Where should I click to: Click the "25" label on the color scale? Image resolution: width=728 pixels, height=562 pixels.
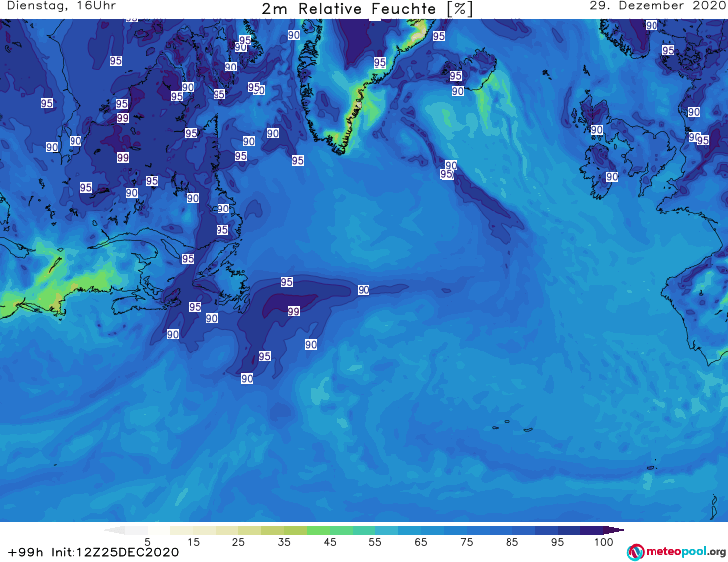238,542
